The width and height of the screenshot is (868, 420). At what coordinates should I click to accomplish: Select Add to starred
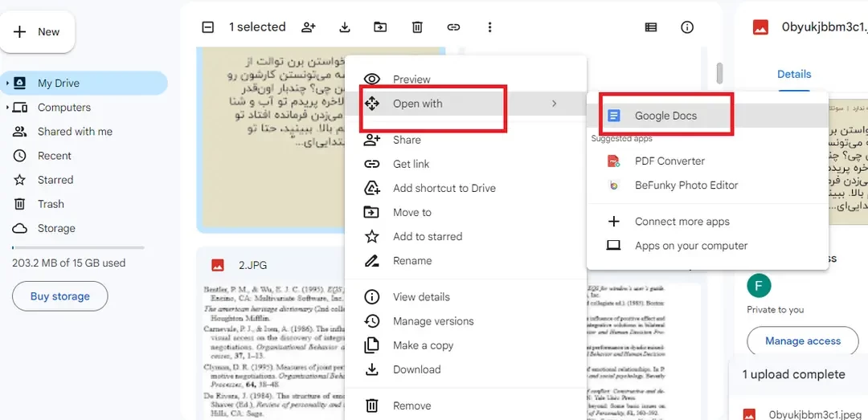pos(465,236)
